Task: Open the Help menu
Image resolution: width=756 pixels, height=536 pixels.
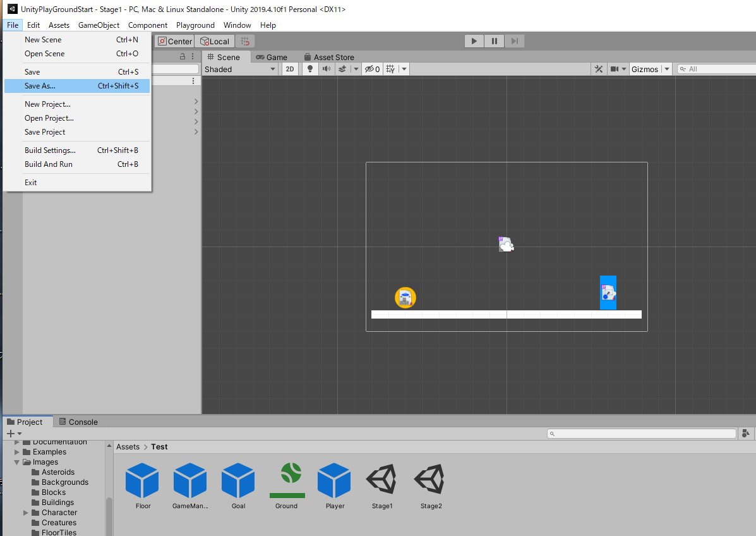Action: pos(268,25)
